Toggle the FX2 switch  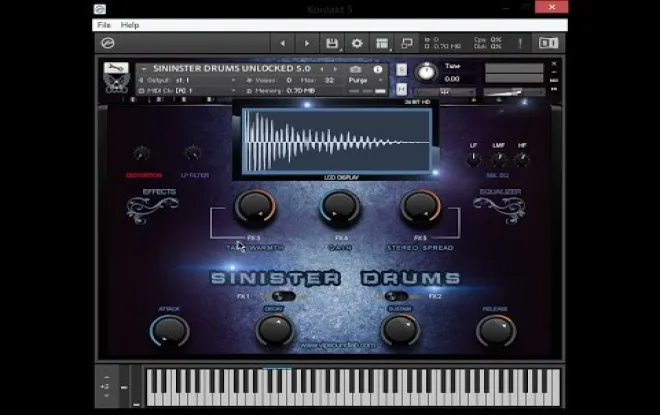point(396,296)
